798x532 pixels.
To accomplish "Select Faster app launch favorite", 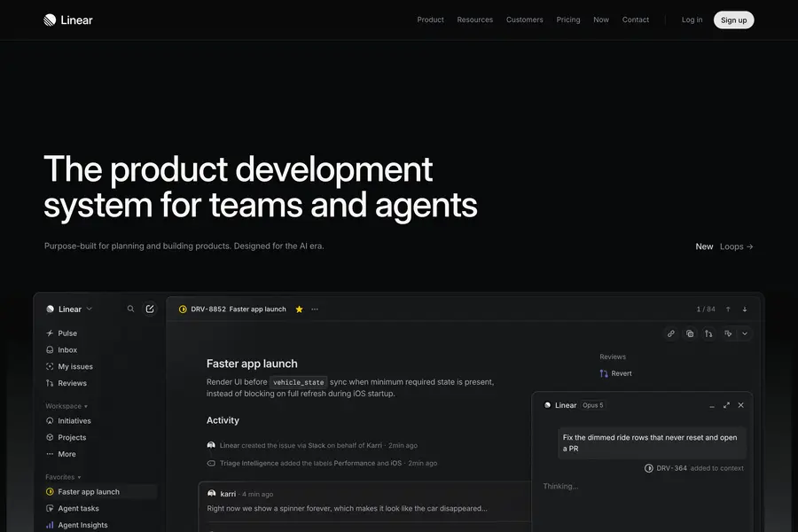I will point(100,492).
